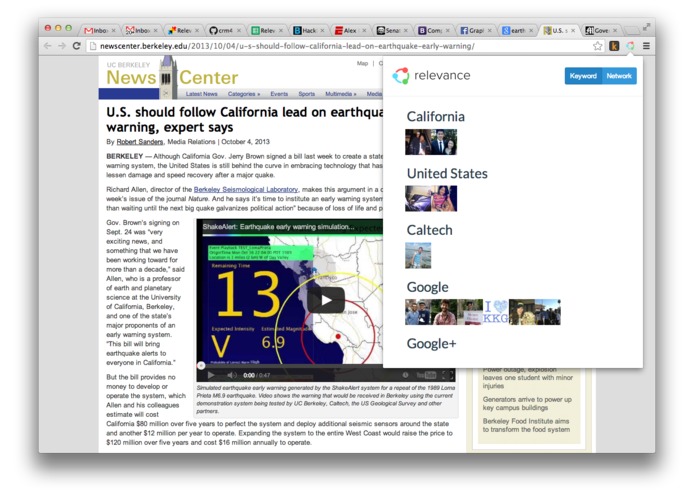
Task: Open the Berkeley Seismological Laboratory link
Action: click(x=246, y=190)
